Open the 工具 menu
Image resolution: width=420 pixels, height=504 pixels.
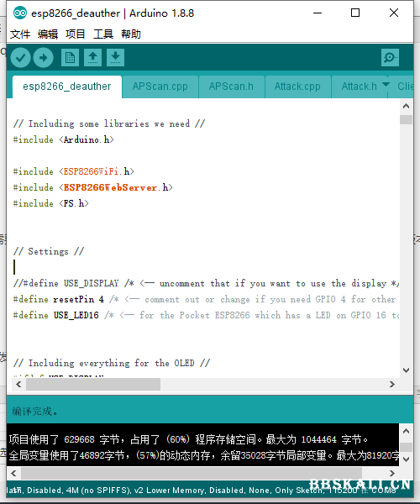tap(103, 34)
